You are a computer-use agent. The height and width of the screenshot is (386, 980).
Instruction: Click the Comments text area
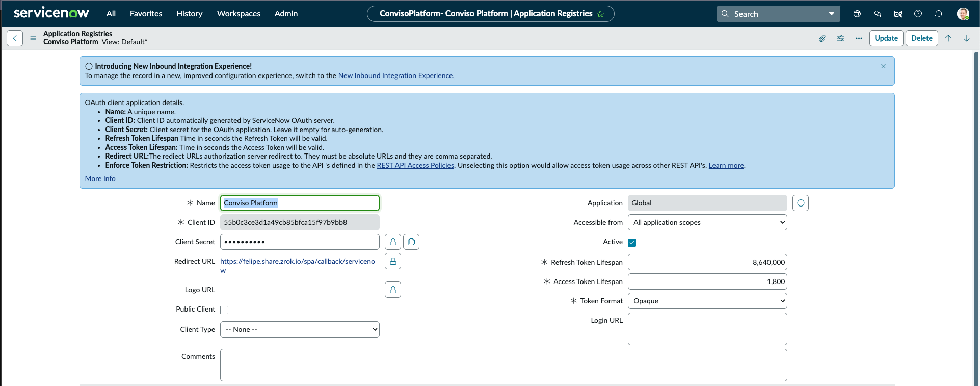pos(504,365)
